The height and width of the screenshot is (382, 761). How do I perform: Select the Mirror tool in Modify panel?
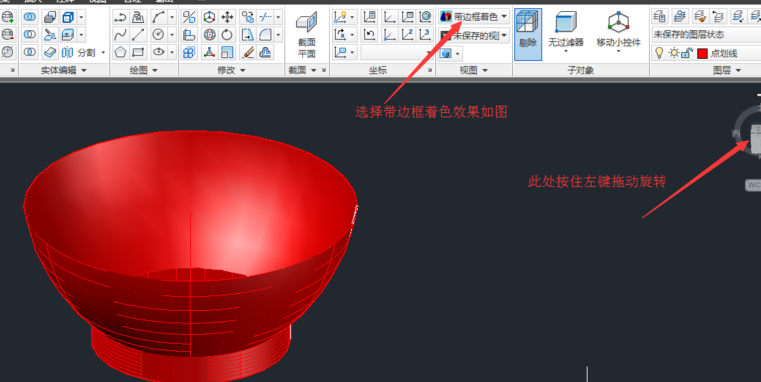[189, 17]
